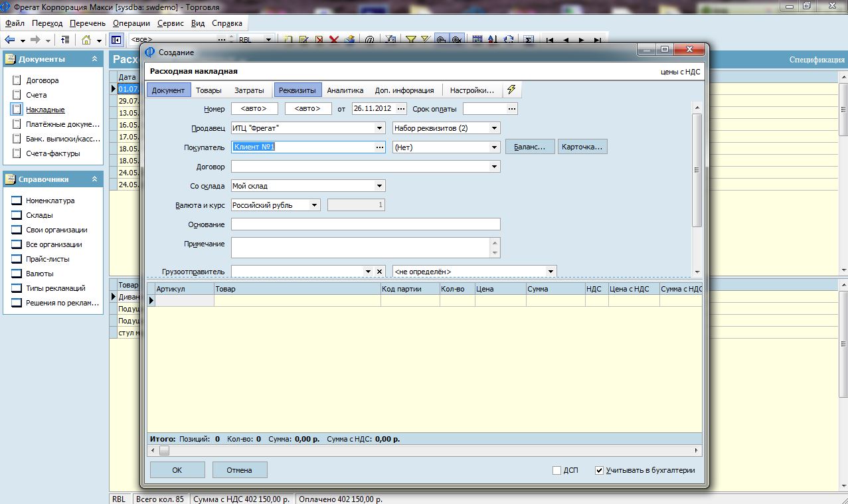This screenshot has height=504, width=848.
Task: Click the refresh icon in the main toolbar
Action: pos(509,40)
